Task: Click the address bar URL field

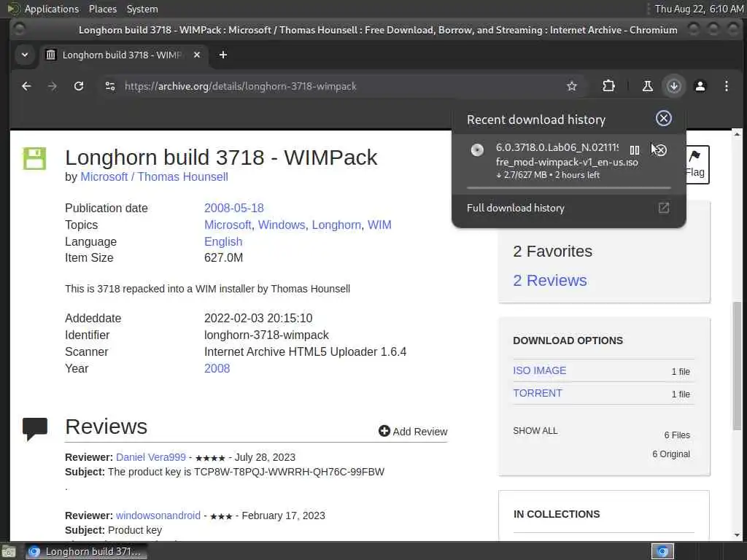Action: pyautogui.click(x=333, y=86)
